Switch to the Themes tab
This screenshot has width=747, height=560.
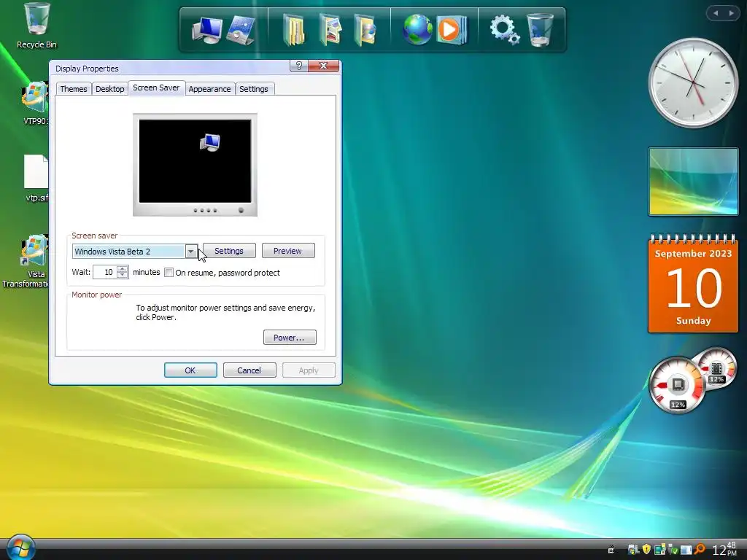pos(74,89)
